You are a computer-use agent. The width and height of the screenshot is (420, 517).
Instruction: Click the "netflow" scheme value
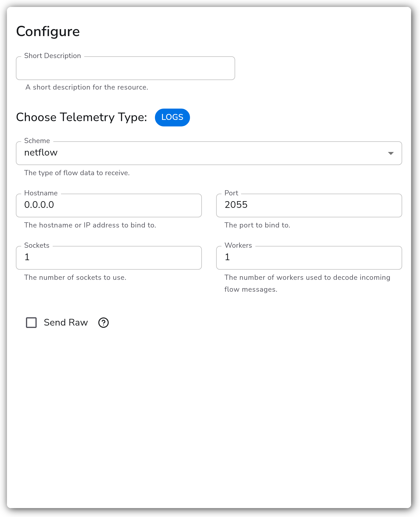tap(41, 152)
